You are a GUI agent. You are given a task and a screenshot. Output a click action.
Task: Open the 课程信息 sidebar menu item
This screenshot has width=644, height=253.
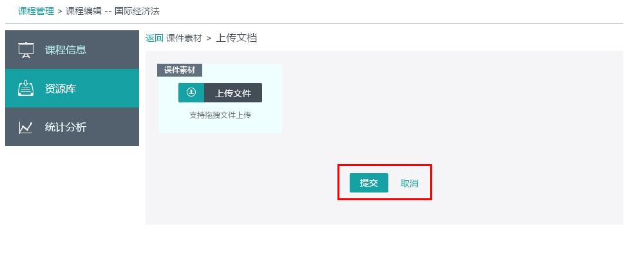click(72, 50)
